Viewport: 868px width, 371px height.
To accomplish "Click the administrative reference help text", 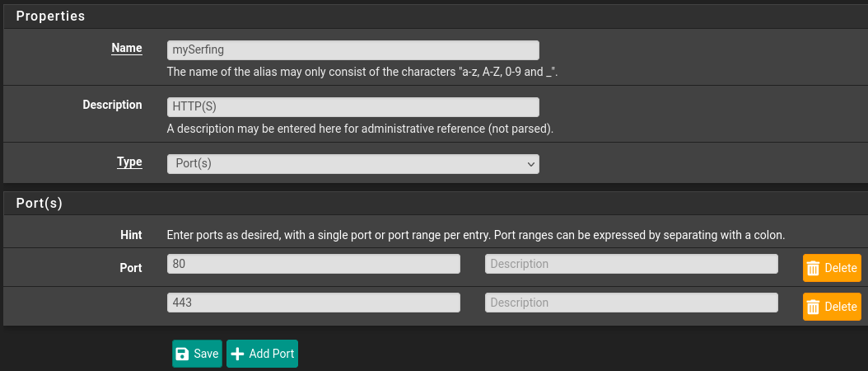I will click(360, 129).
